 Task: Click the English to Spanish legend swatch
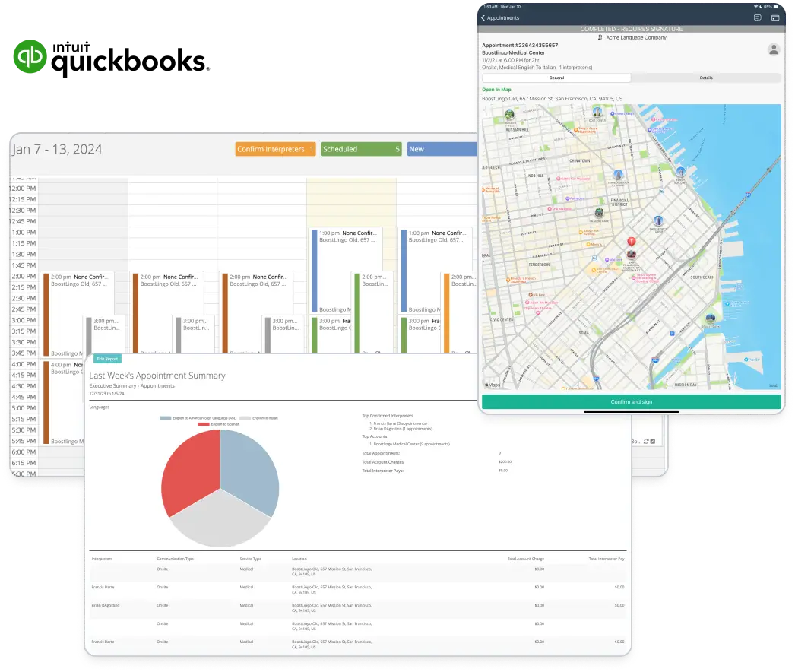204,424
